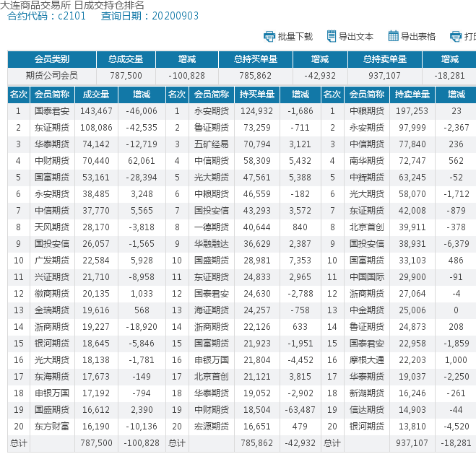Click the 批量下载 printer icon

click(x=269, y=37)
